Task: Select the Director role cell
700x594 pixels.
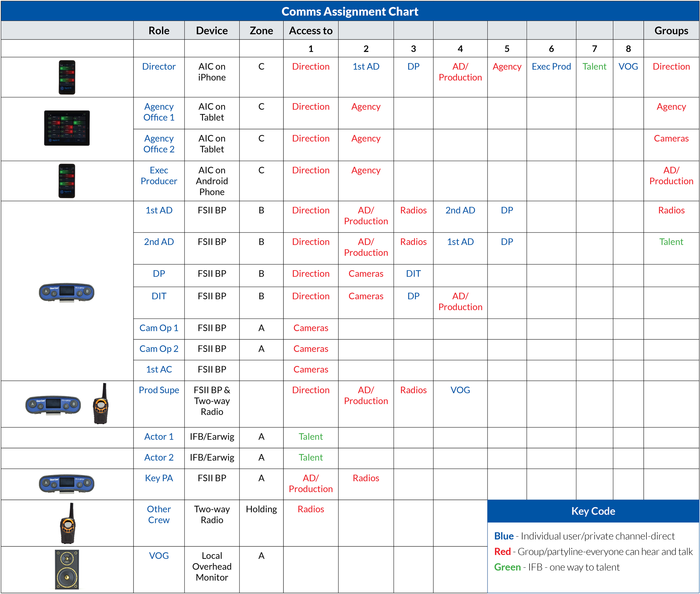Action: point(159,67)
